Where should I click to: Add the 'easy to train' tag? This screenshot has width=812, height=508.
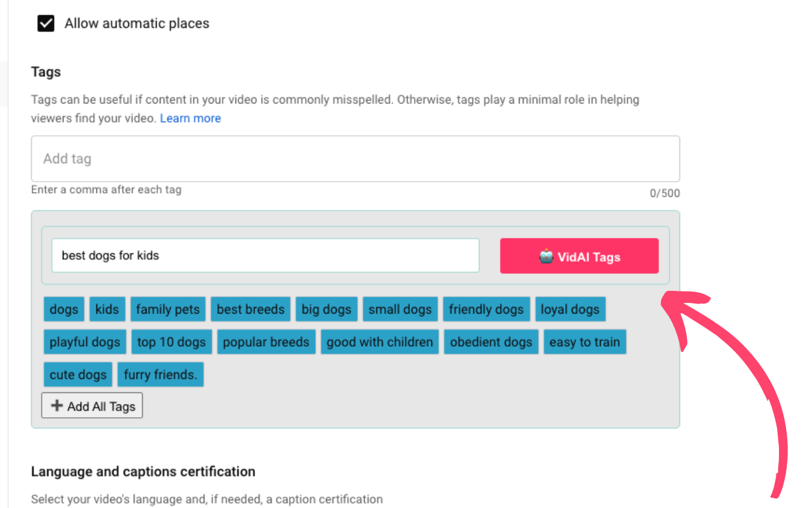pos(584,342)
